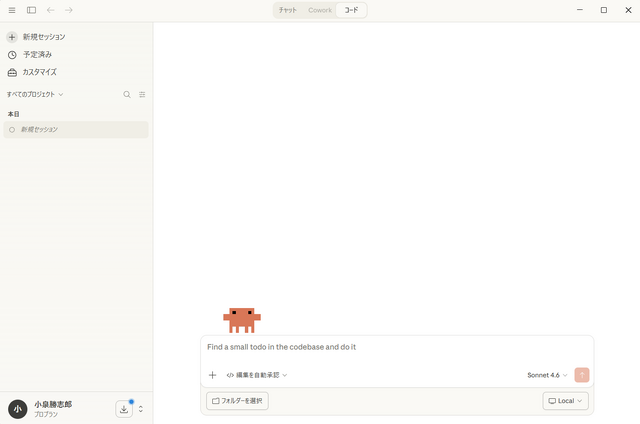Click the back navigation arrow
Screen dimensions: 640x424
[51, 10]
